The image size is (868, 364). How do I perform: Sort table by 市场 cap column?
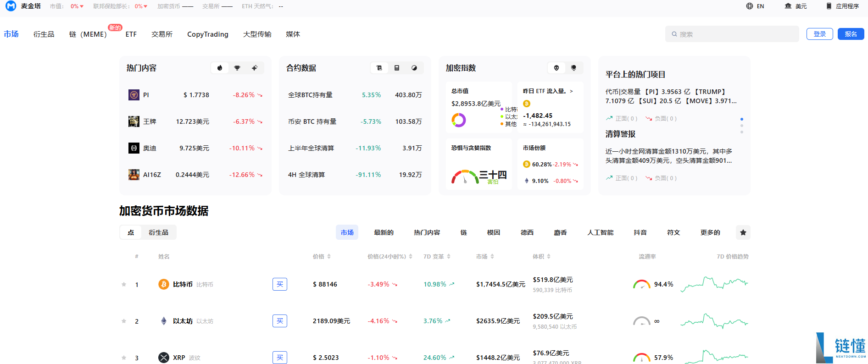coord(485,256)
